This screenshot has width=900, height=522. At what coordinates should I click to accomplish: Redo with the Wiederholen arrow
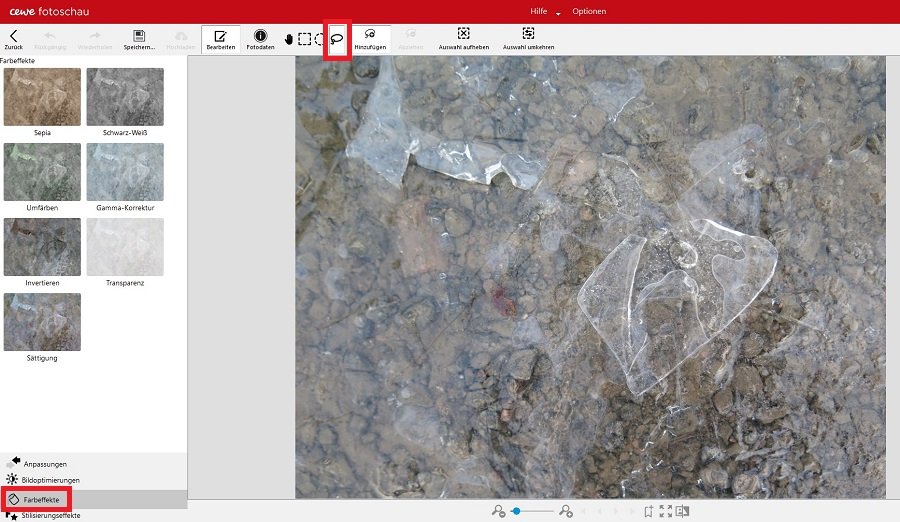coord(95,40)
